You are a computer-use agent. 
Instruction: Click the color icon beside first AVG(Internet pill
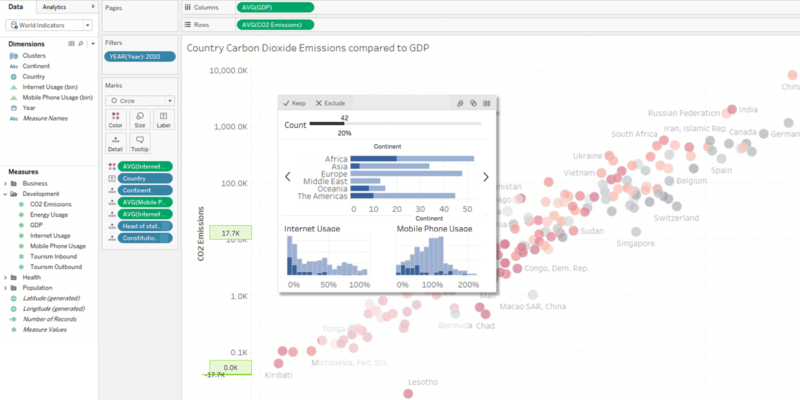(x=112, y=166)
